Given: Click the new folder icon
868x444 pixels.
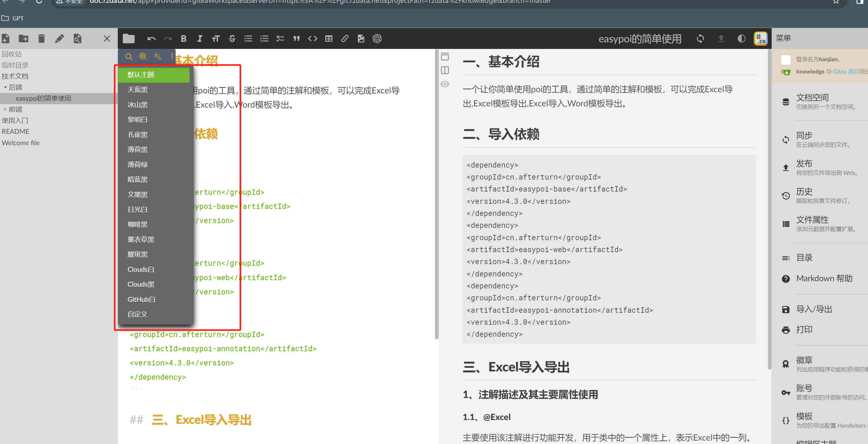Looking at the screenshot, I should click(x=23, y=39).
